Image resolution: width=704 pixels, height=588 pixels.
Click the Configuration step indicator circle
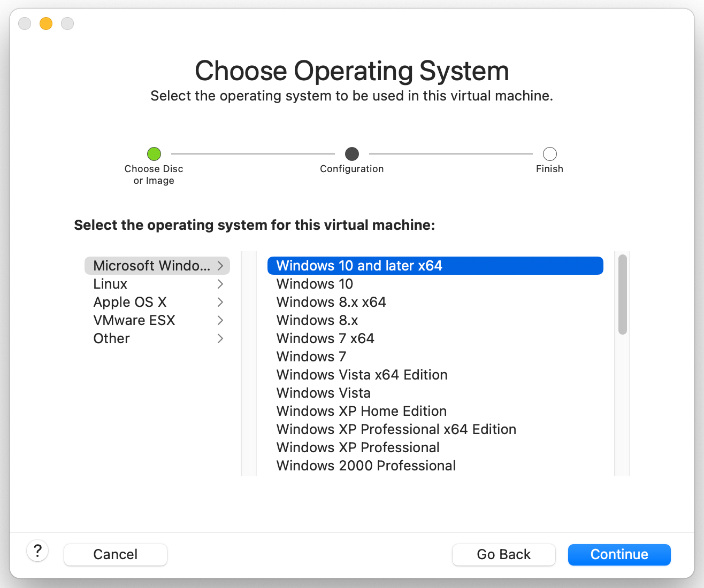(352, 154)
